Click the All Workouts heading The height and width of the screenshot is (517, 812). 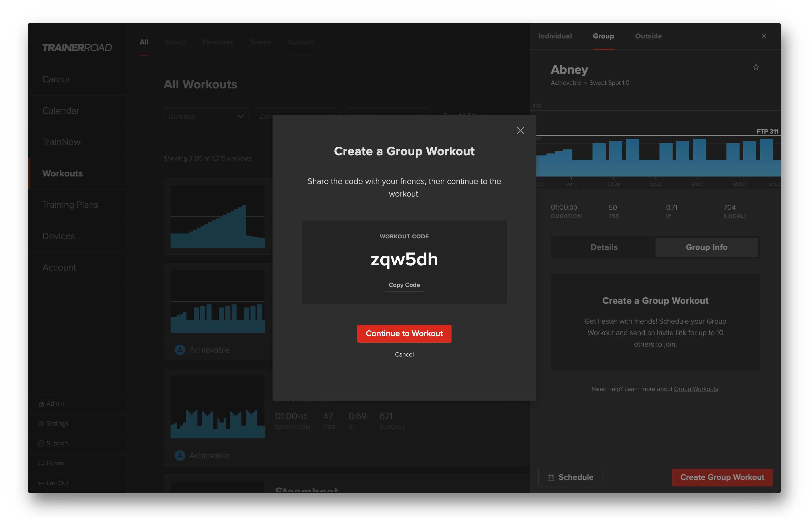200,84
